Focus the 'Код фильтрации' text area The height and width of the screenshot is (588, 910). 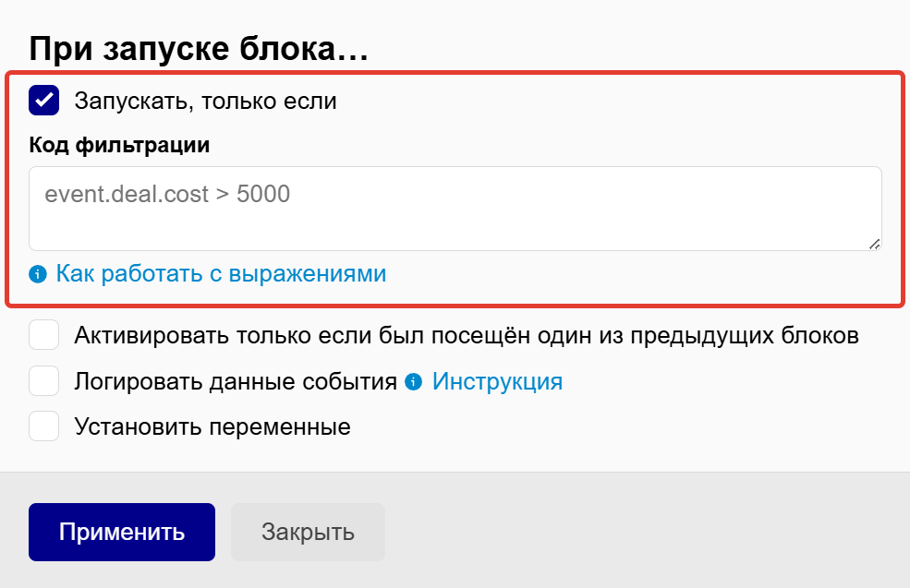click(455, 209)
